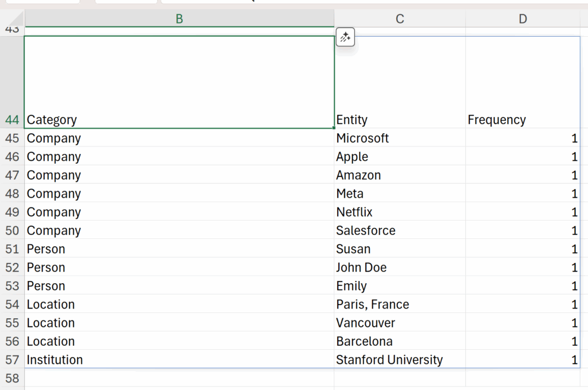
Task: Click the Frequency header cell
Action: point(523,119)
